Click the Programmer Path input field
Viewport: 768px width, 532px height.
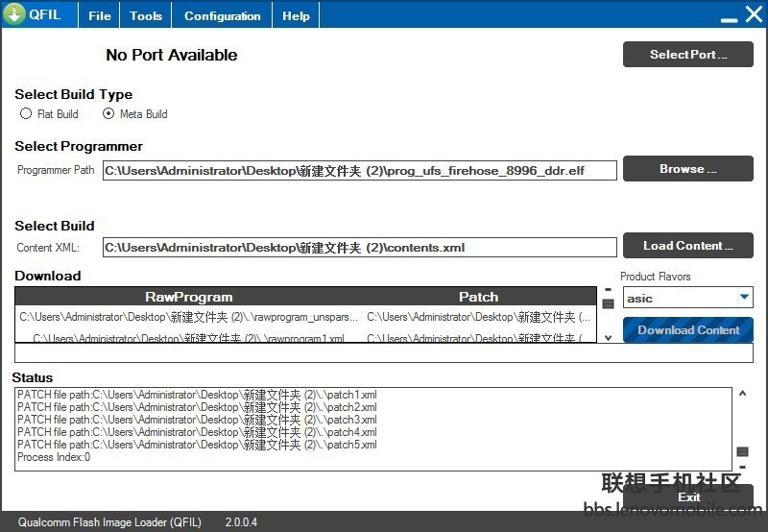[x=359, y=171]
